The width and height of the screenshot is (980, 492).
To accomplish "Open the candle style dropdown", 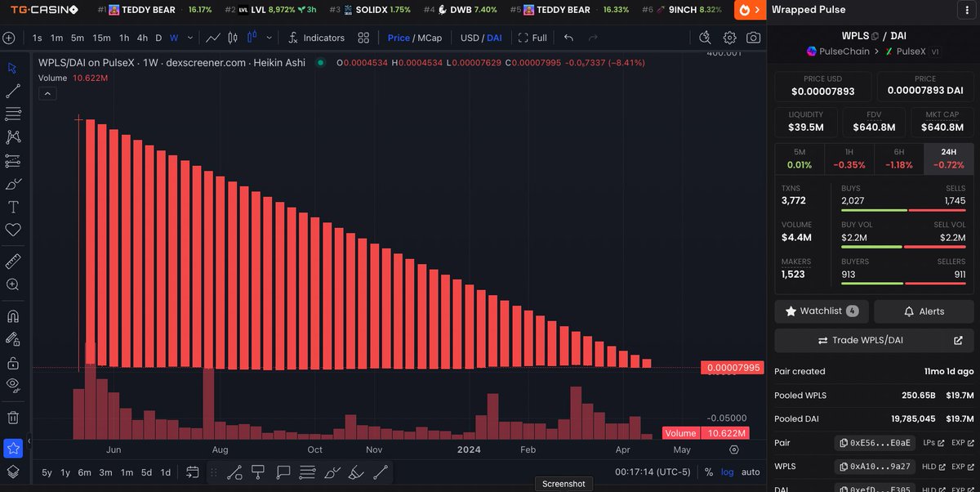I will (x=269, y=38).
